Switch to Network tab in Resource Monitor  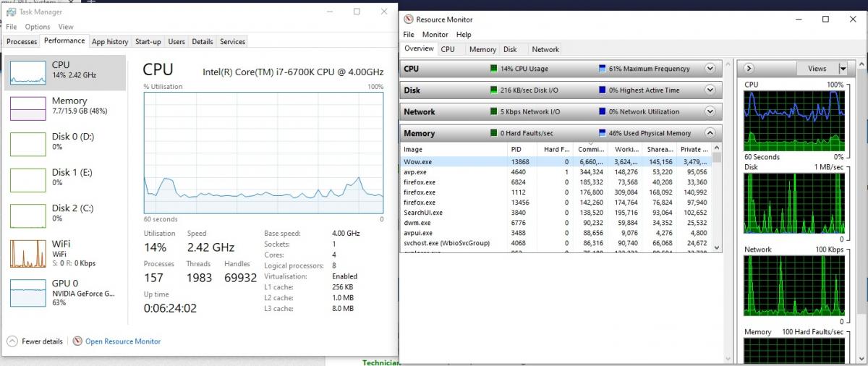click(545, 49)
